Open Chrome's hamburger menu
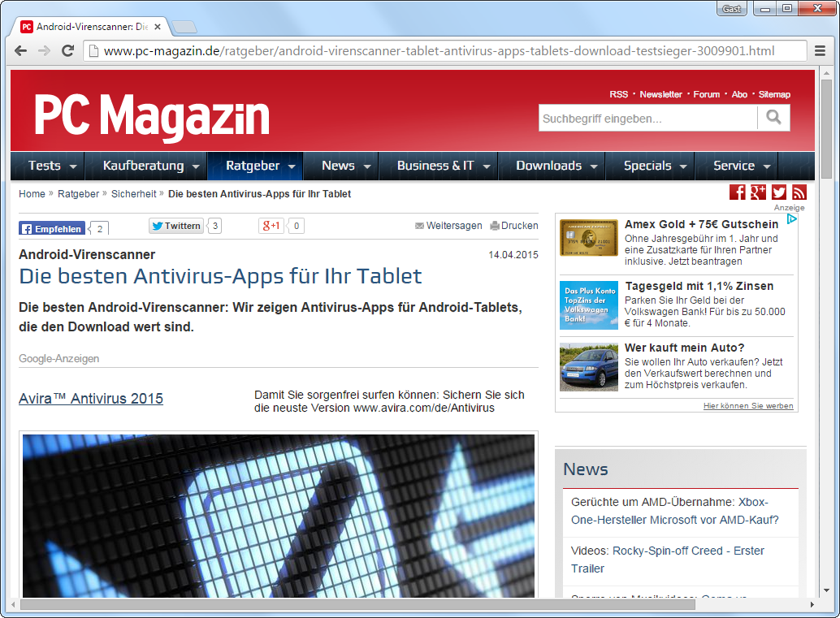This screenshot has width=840, height=618. click(821, 51)
